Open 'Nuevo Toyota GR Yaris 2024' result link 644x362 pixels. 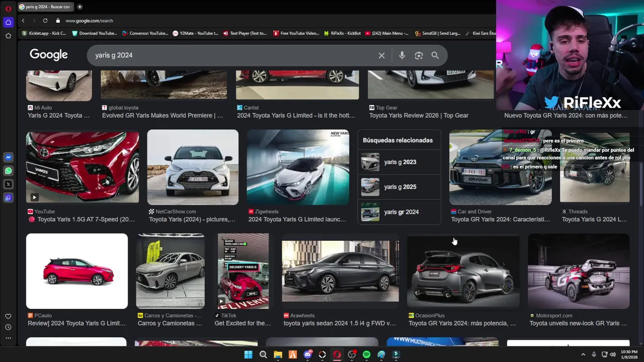pyautogui.click(x=566, y=115)
